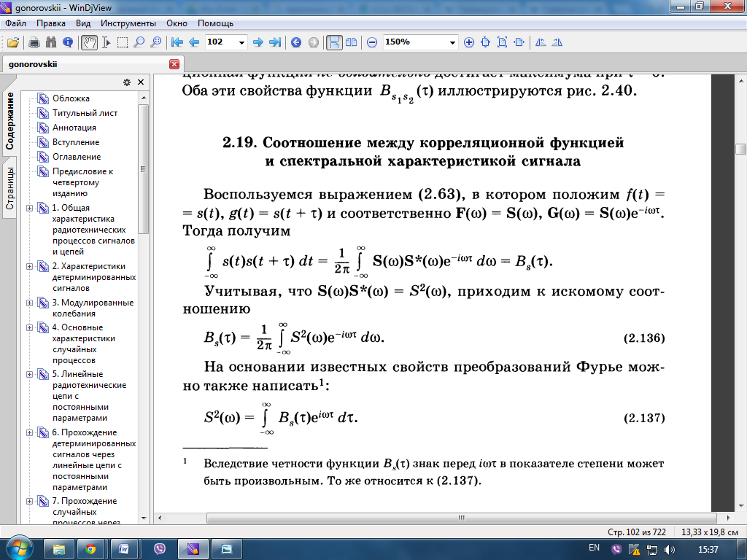Screen dimensions: 747x560
Task: Jump to the last page
Action: point(275,42)
